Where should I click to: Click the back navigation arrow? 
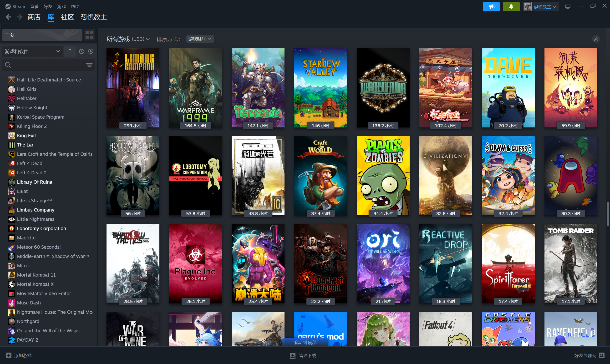(x=8, y=17)
